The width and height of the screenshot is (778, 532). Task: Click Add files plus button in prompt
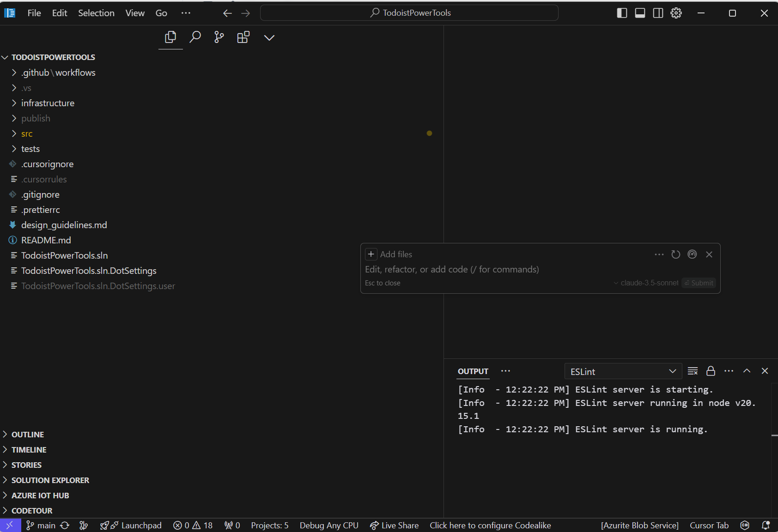coord(371,254)
